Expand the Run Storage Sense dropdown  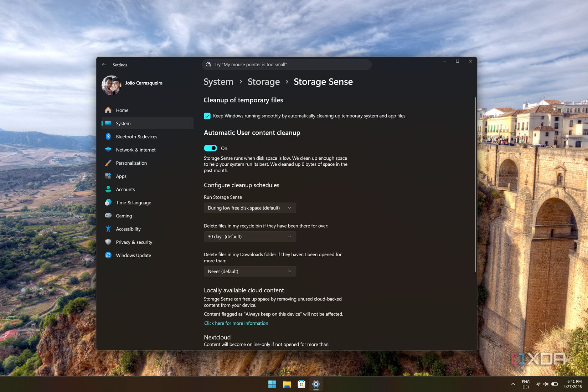pyautogui.click(x=249, y=208)
